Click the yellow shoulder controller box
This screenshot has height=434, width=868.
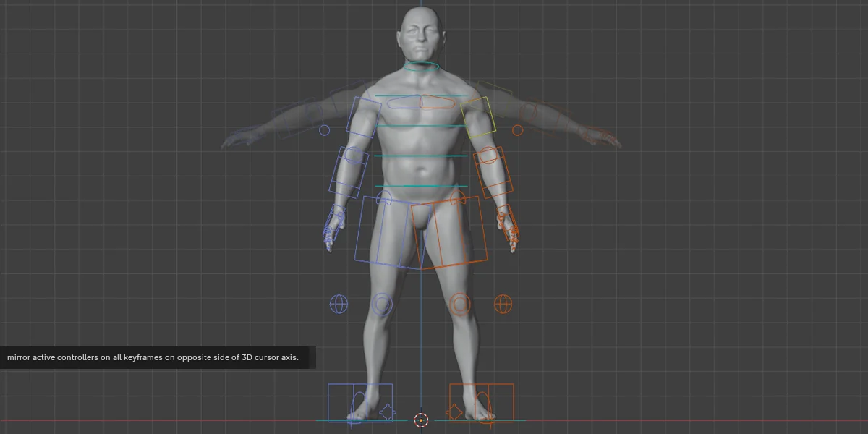[477, 116]
